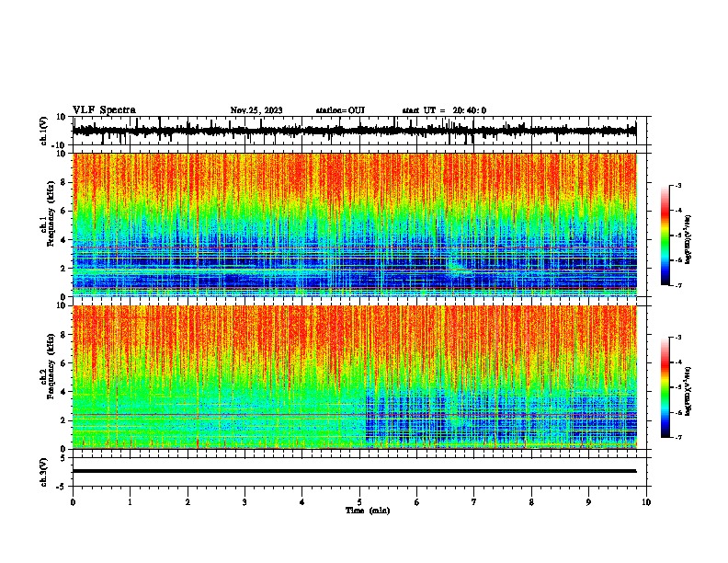The width and height of the screenshot is (728, 563).
Task: Click the 'ch.3(V)' axis label
Action: pos(44,472)
